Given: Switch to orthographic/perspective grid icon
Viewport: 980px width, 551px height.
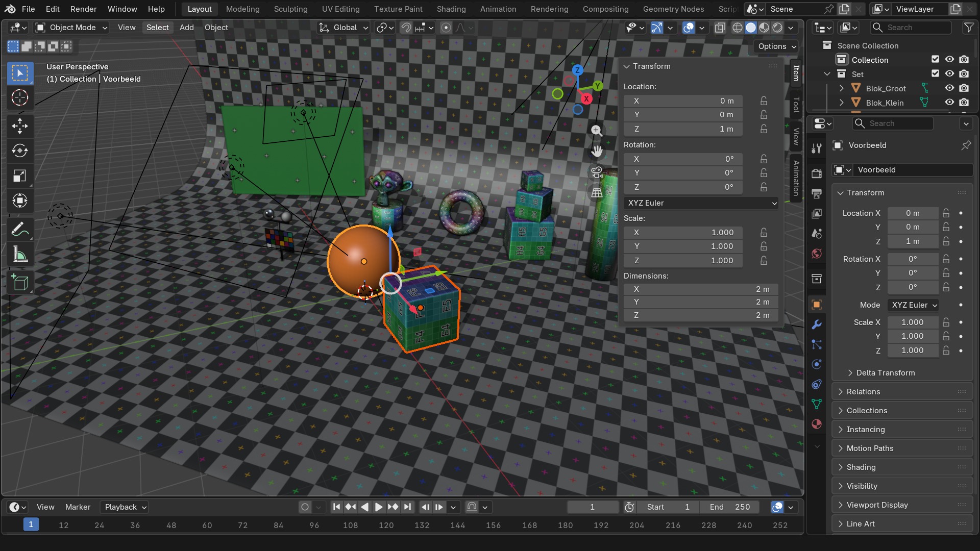Looking at the screenshot, I should click(x=597, y=193).
